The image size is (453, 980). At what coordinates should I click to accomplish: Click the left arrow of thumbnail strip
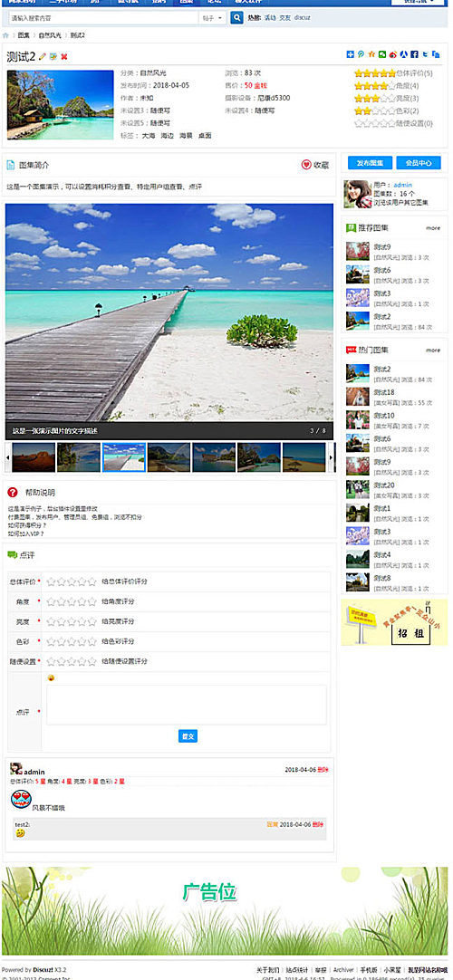7,457
